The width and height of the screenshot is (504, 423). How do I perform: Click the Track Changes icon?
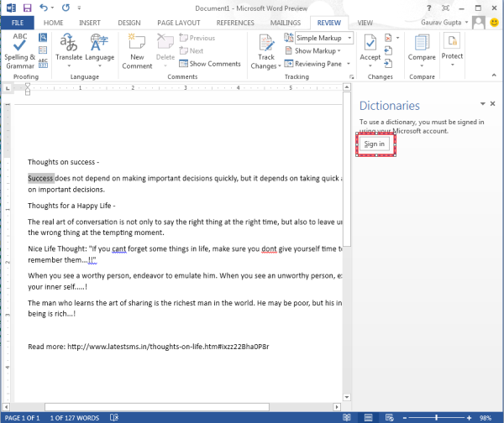(266, 50)
